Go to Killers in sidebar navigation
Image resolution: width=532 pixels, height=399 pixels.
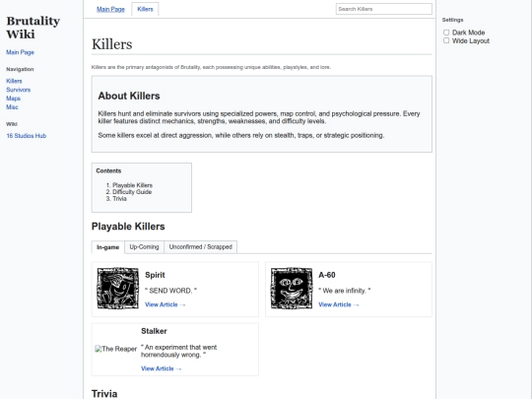click(14, 81)
